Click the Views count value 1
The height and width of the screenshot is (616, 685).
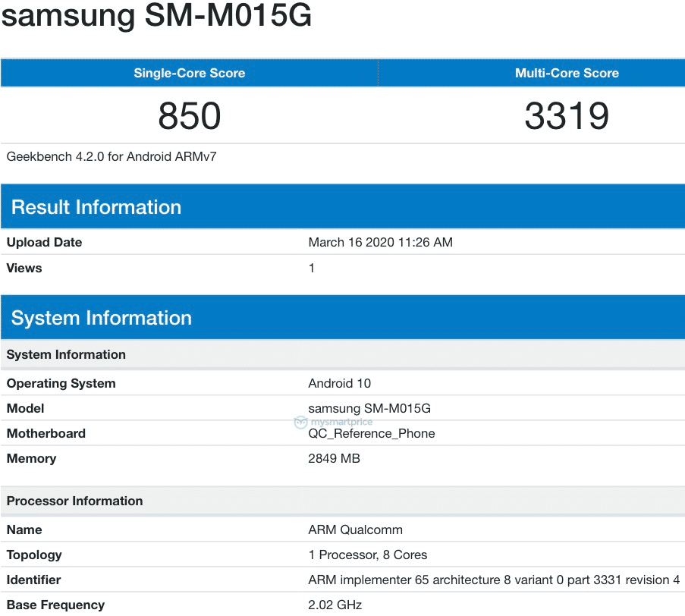310,268
